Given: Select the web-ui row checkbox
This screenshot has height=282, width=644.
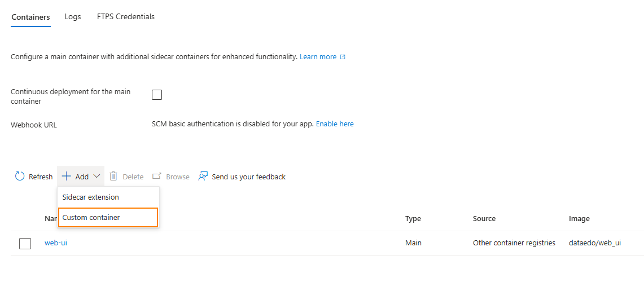Looking at the screenshot, I should click(25, 244).
